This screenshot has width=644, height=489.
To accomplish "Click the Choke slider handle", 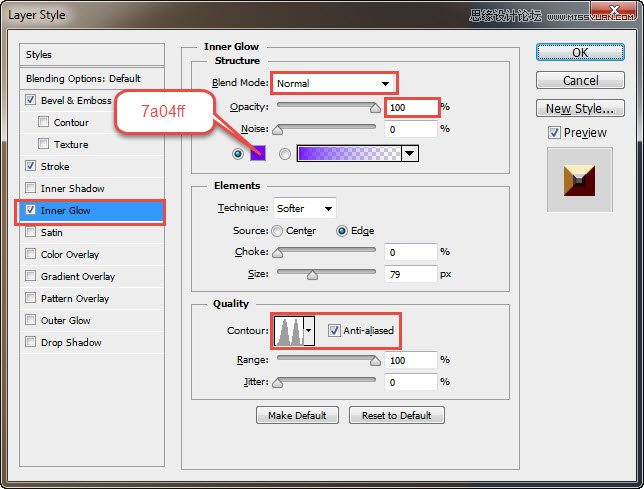I will coord(278,253).
